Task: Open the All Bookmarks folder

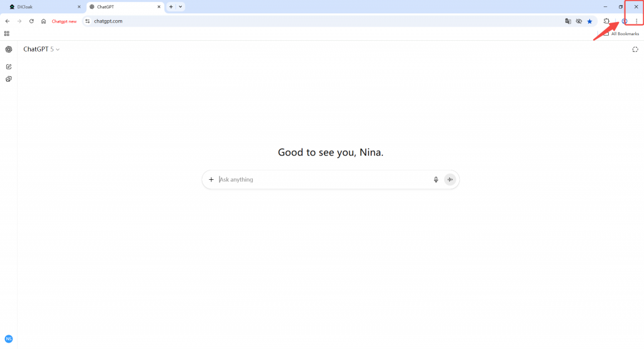Action: (x=621, y=34)
